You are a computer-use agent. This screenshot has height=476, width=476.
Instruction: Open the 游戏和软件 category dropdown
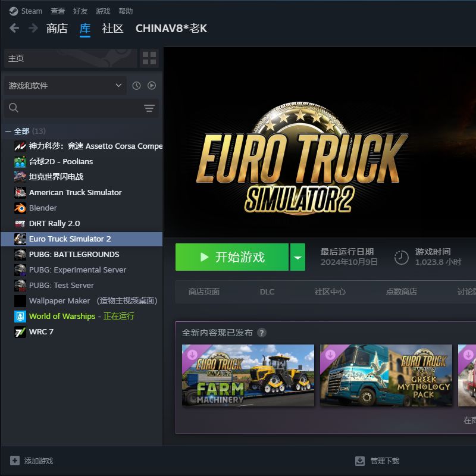click(x=65, y=86)
